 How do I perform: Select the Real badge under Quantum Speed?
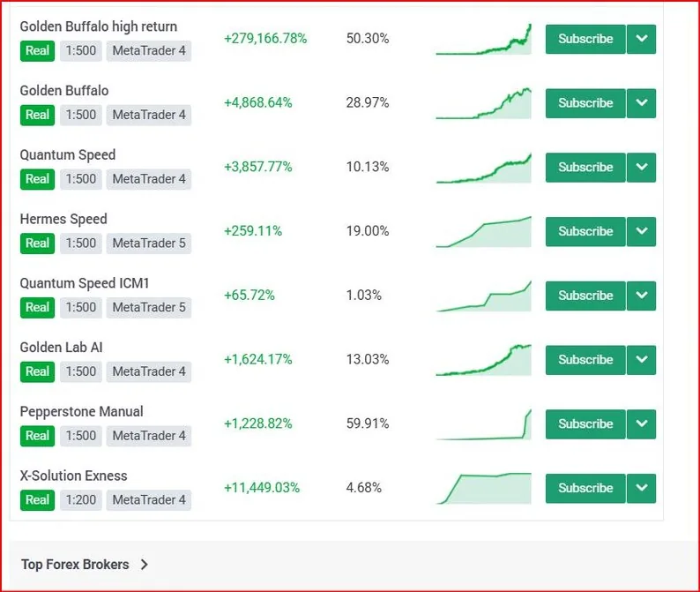(38, 179)
